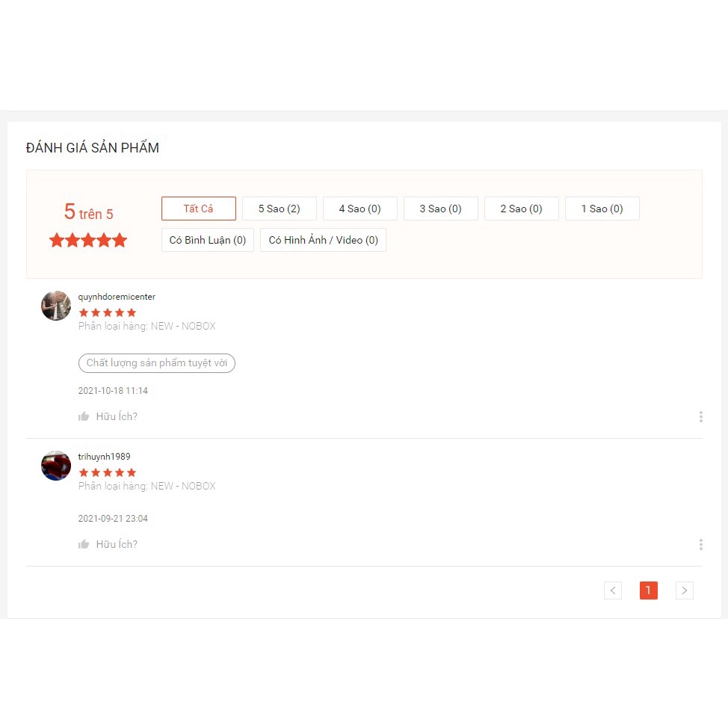Viewport: 728px width, 728px height.
Task: Show reviews with Có Hình Ảnh / Video
Action: pos(323,240)
